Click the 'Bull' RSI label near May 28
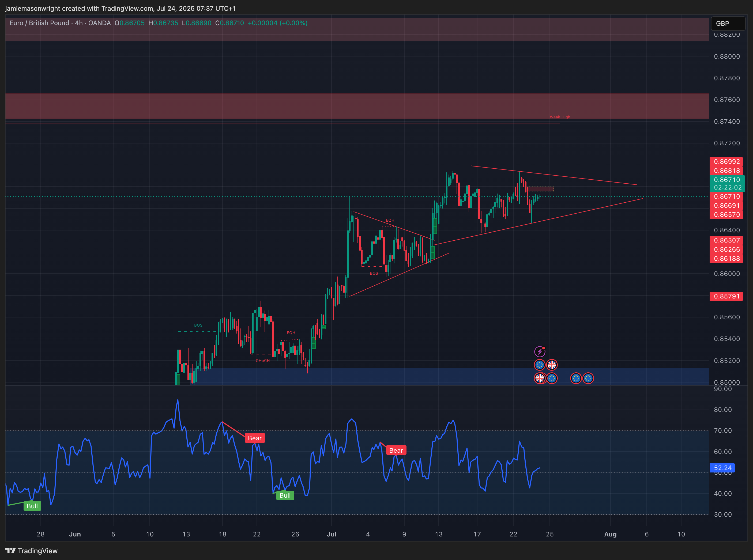The width and height of the screenshot is (753, 560). pos(32,506)
